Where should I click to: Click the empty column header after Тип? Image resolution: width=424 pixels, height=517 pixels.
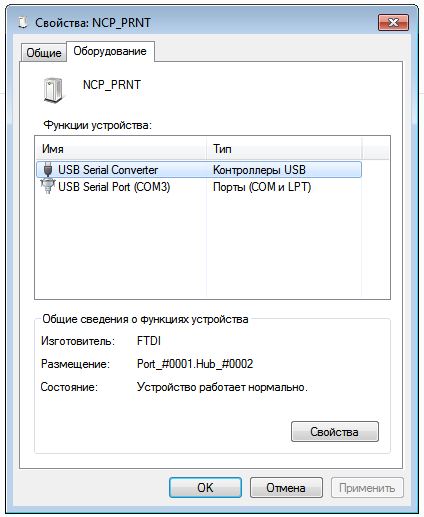coord(375,149)
